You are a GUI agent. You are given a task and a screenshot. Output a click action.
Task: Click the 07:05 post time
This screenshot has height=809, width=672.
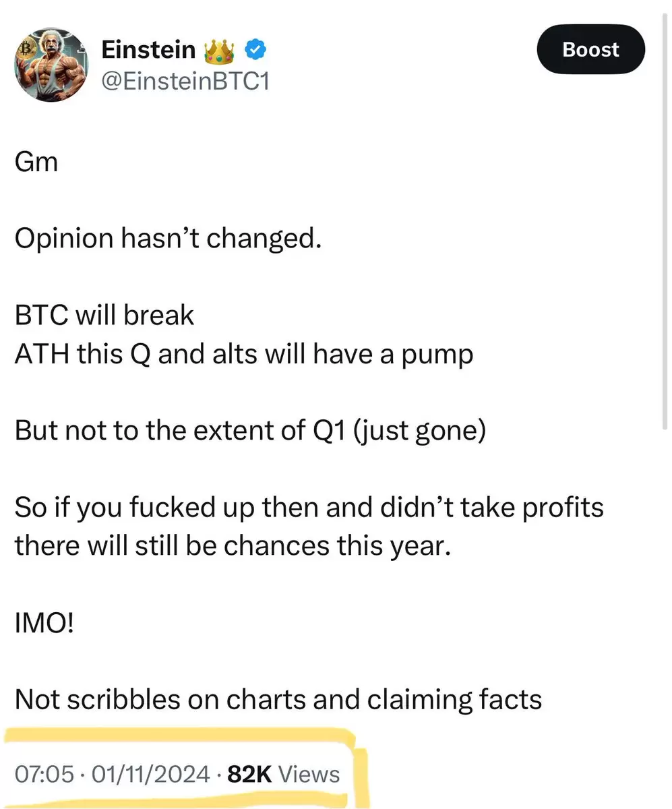pos(44,775)
